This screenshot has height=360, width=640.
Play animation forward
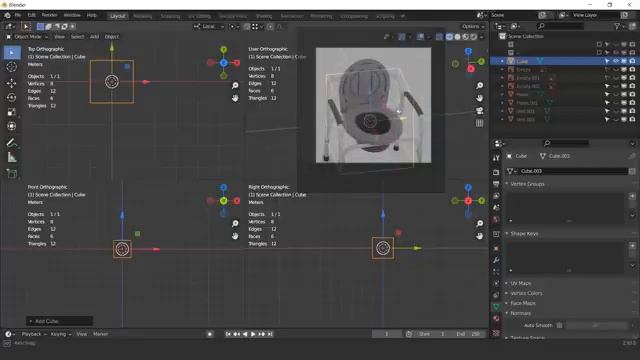coord(253,334)
